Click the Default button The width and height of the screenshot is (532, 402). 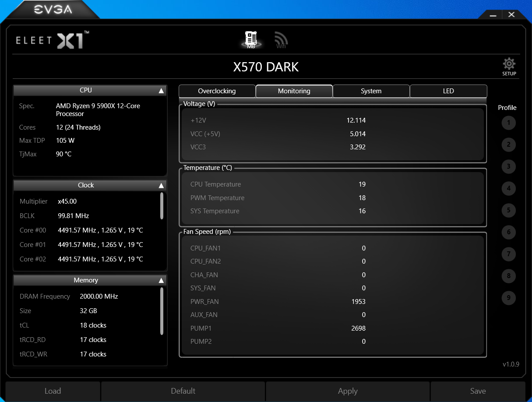(x=183, y=391)
